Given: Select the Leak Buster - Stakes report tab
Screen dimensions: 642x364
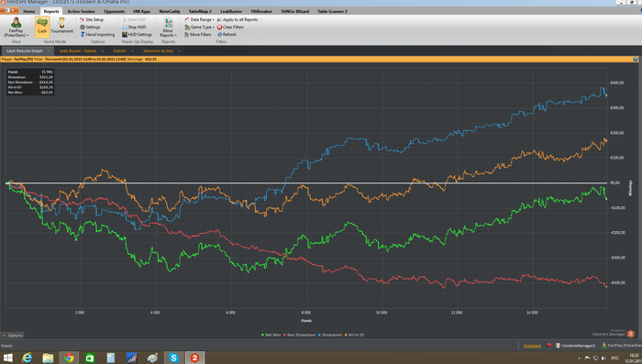Looking at the screenshot, I should tap(78, 50).
